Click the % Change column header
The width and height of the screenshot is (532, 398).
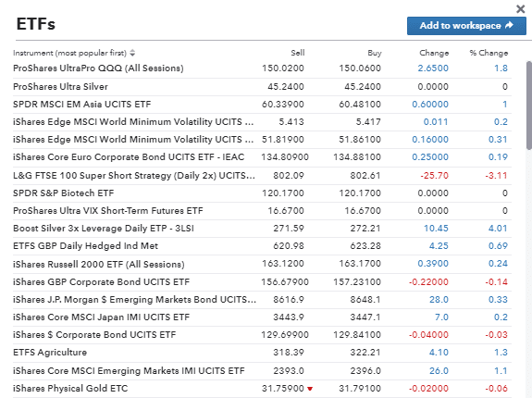click(x=489, y=53)
